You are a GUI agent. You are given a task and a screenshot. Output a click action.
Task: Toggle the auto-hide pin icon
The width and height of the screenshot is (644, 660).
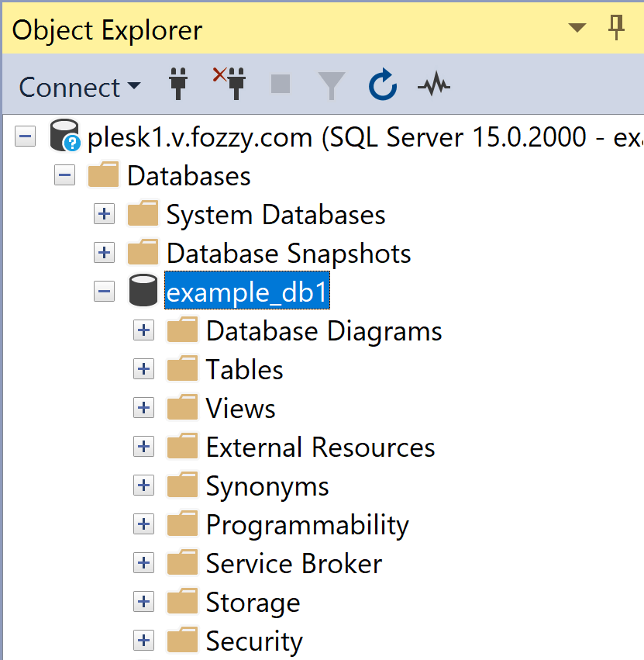(617, 27)
